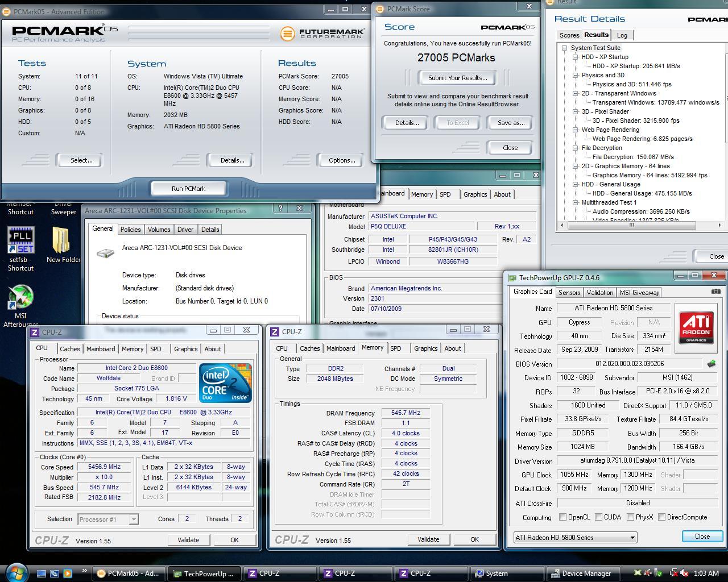Click Details... in the PCMark Score dialog
The image size is (728, 582).
[407, 123]
